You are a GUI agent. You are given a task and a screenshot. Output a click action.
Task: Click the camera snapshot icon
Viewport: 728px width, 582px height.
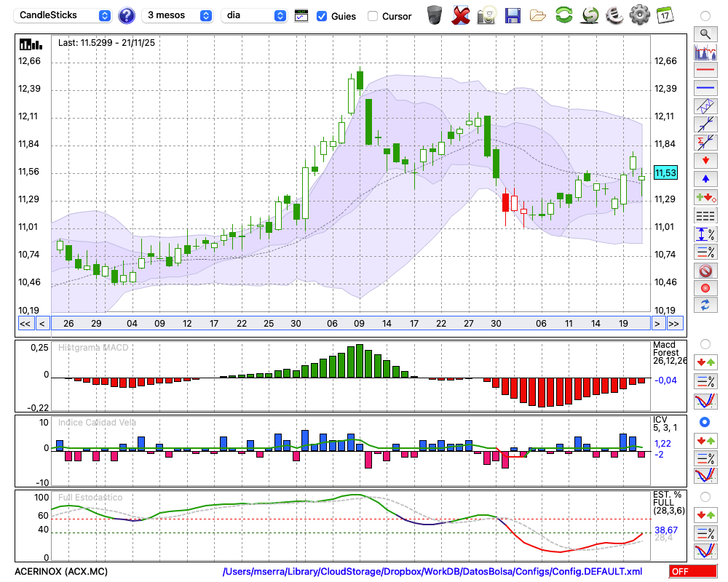(486, 15)
